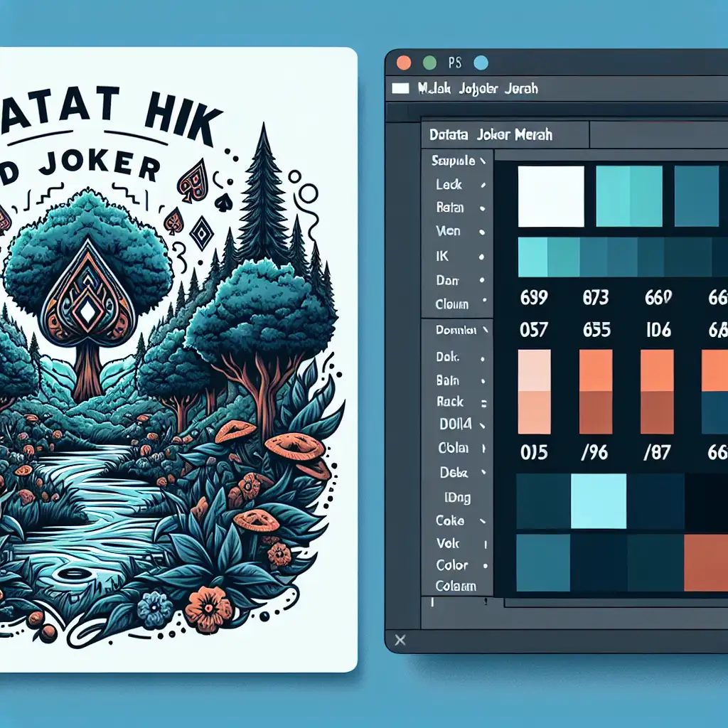Pick the turquoise swatch next to white
This screenshot has width=728, height=728.
[x=629, y=196]
